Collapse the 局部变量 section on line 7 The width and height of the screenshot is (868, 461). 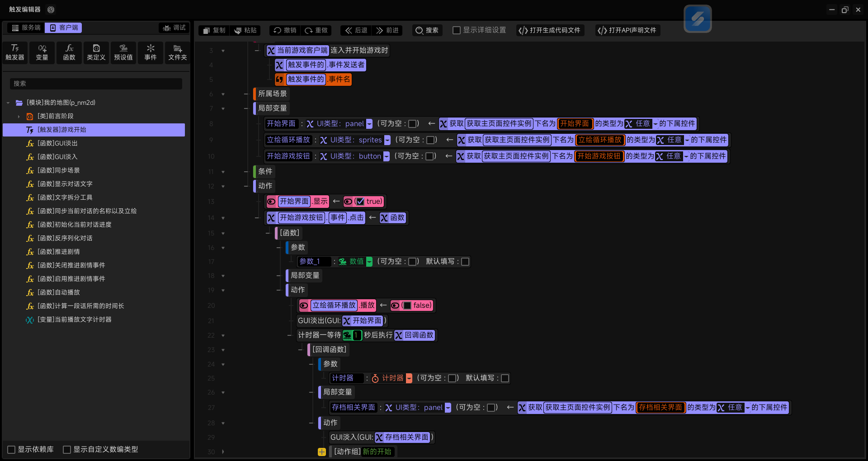pyautogui.click(x=223, y=108)
